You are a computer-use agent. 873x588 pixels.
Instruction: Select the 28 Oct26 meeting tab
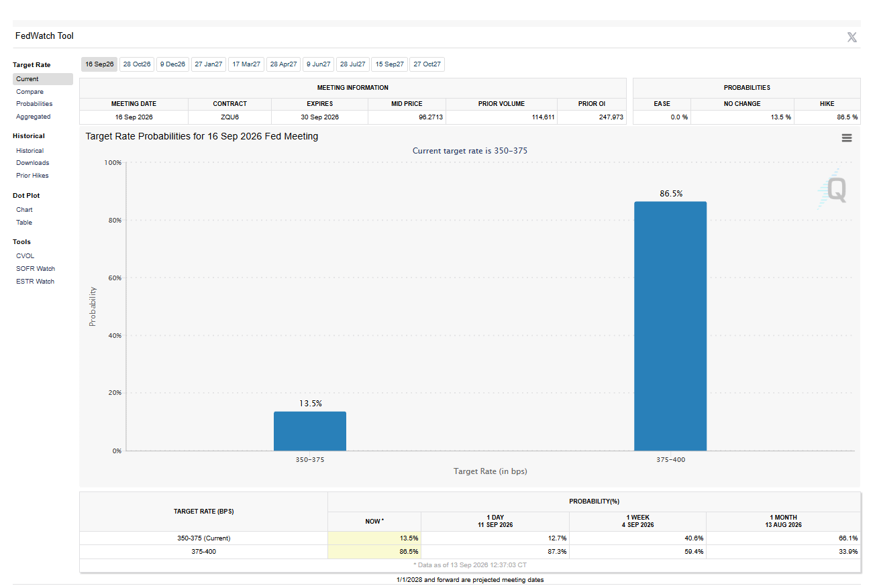pyautogui.click(x=137, y=64)
